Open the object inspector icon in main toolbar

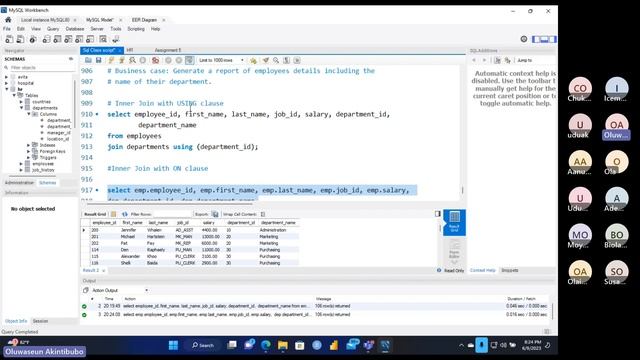[x=33, y=39]
